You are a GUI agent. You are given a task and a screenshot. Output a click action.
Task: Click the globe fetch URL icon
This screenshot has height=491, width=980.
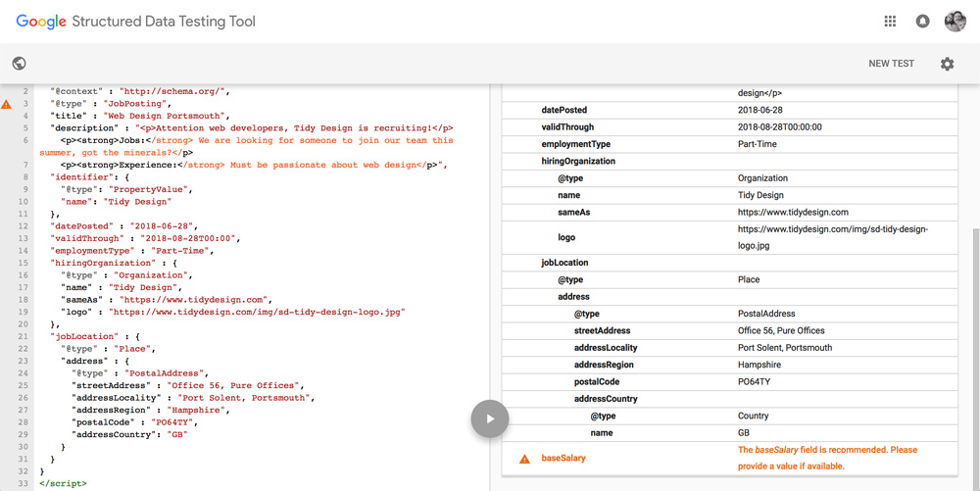(x=19, y=63)
